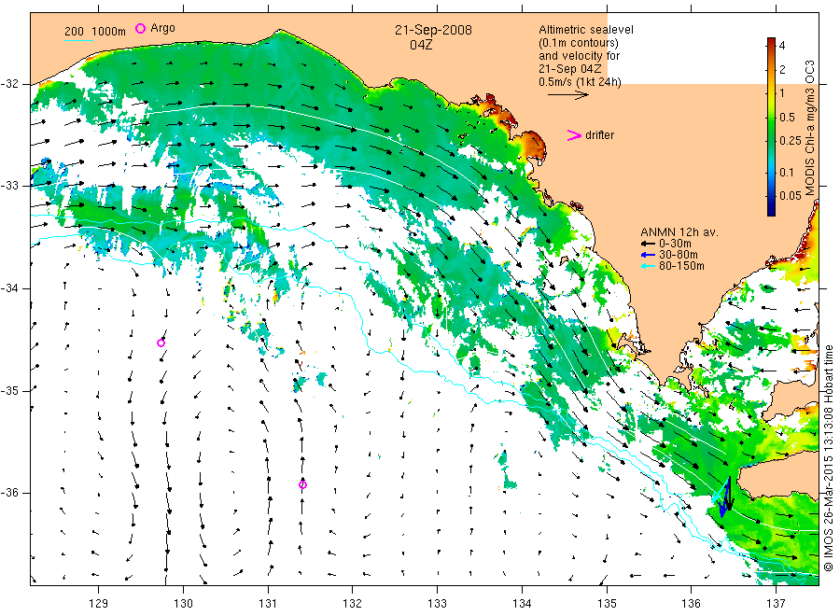Click the 0.5m/s reference velocity arrow
Screen dimensions: 840x616
(x=567, y=95)
